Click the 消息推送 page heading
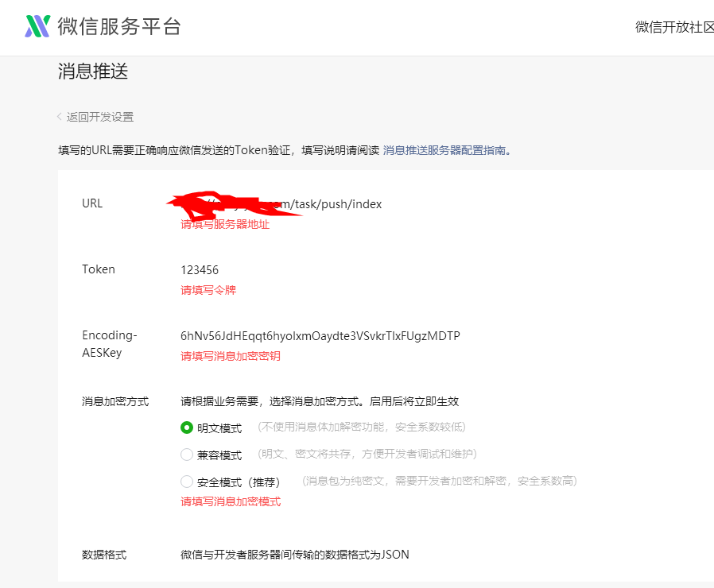714x588 pixels. point(93,72)
